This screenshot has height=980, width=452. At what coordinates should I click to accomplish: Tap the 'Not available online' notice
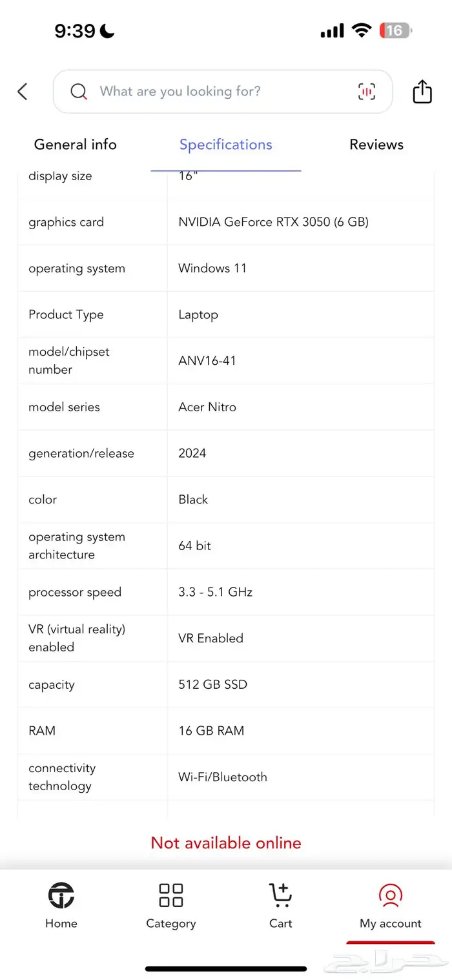[226, 842]
